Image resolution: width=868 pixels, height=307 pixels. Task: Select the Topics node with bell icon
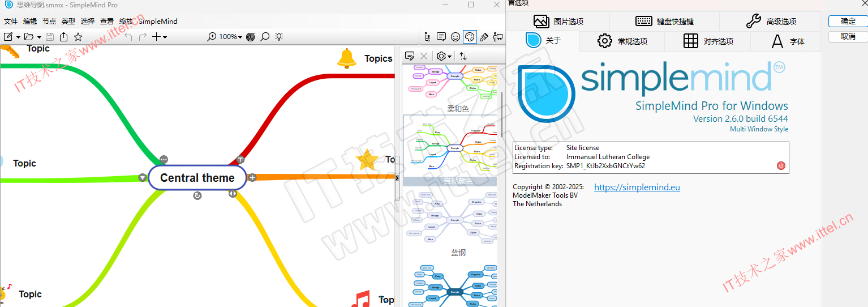[x=378, y=58]
